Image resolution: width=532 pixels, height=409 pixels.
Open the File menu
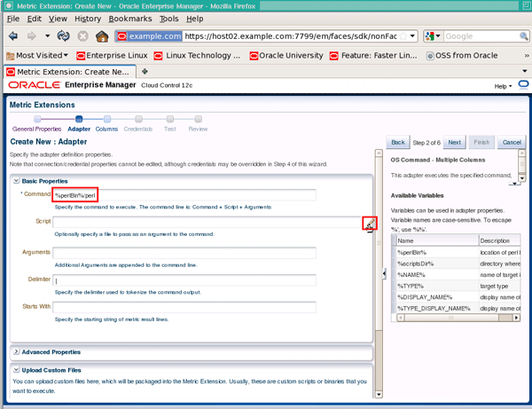point(13,19)
